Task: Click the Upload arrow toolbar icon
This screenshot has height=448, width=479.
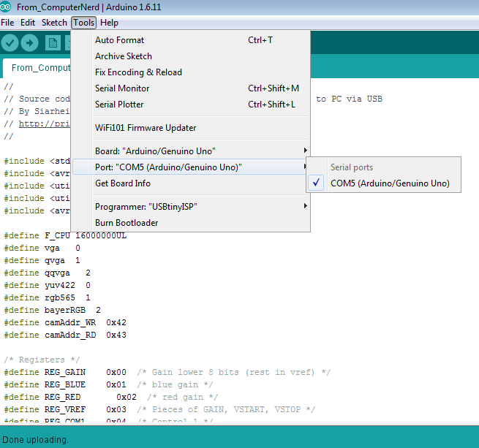Action: [30, 43]
